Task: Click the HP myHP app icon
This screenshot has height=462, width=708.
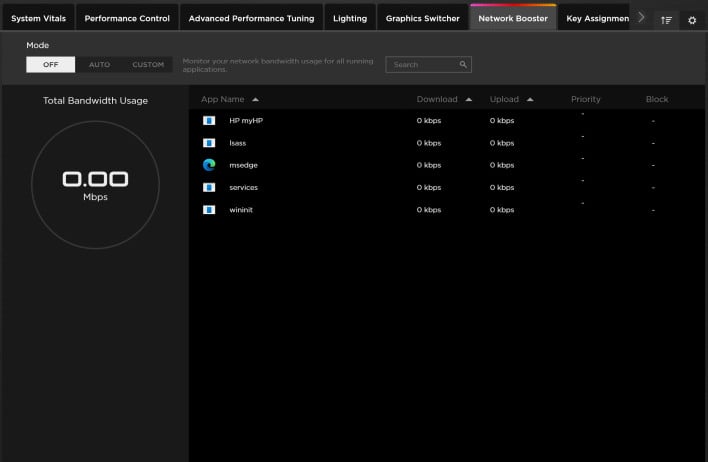Action: (x=209, y=120)
